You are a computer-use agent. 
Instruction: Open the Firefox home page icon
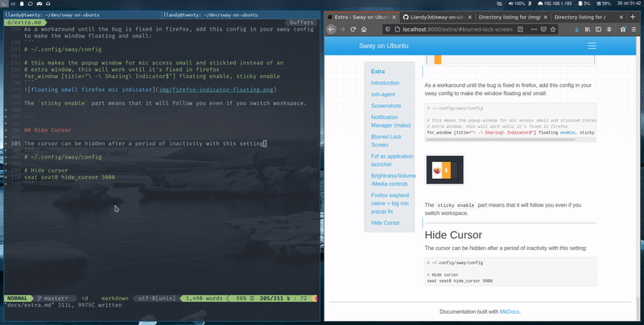tap(364, 30)
